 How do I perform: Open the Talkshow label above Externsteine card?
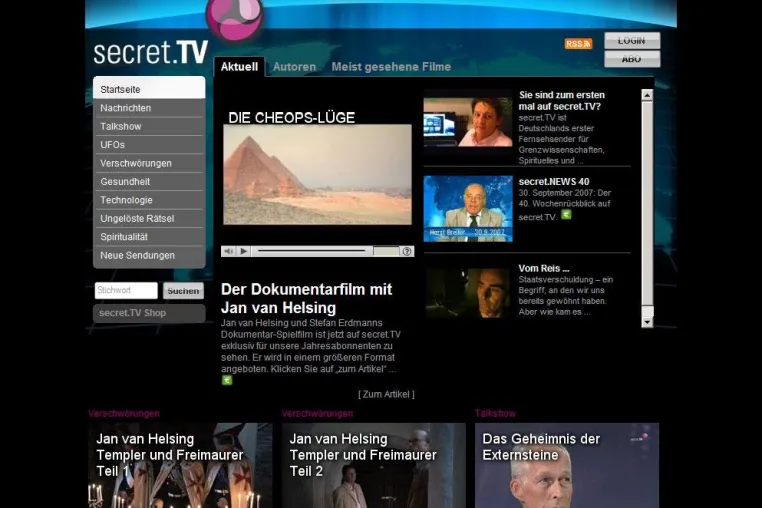click(495, 414)
